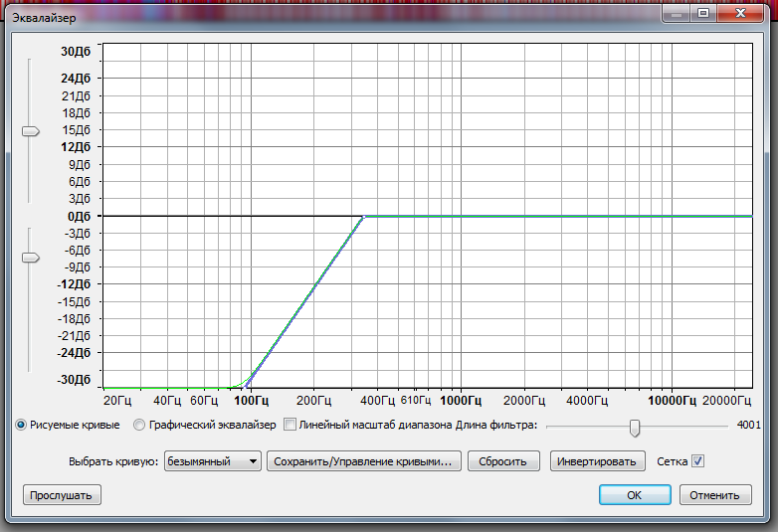Click 'Прослушать' preview button
778x532 pixels.
tap(62, 495)
